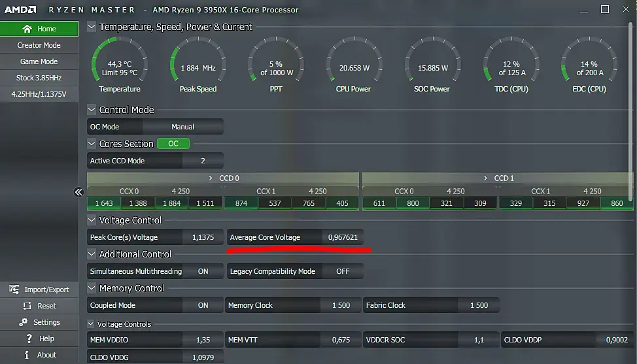Select the 4.25HHz/1.1375V profile

tap(39, 93)
